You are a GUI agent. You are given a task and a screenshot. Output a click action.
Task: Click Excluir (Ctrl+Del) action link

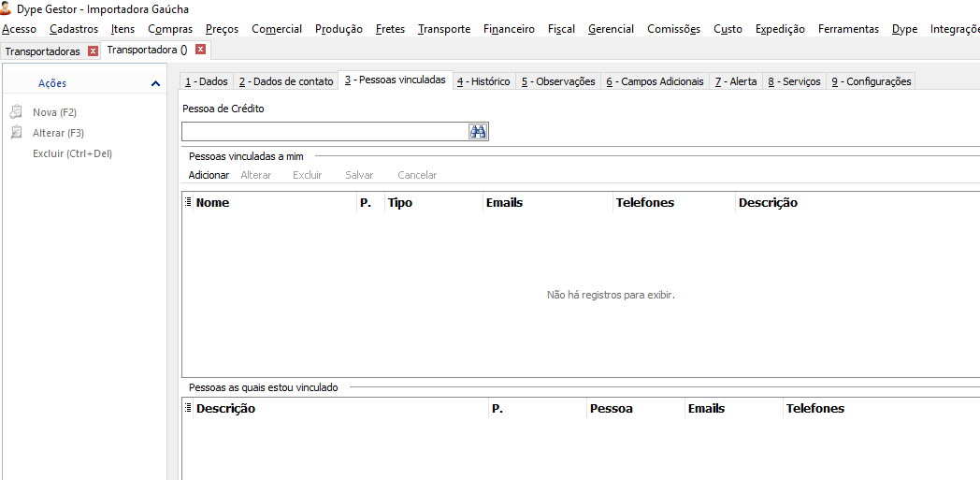73,153
